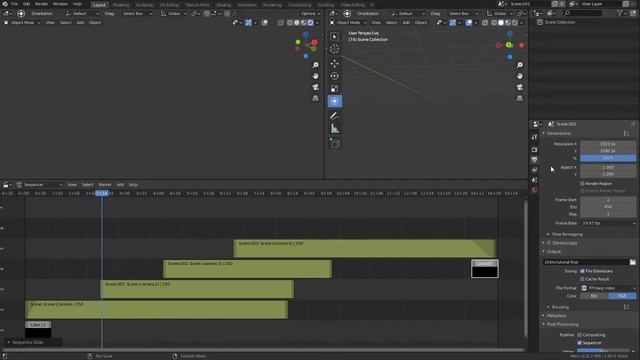Toggle the File Extensions checkbox
This screenshot has height=360, width=640.
(582, 271)
